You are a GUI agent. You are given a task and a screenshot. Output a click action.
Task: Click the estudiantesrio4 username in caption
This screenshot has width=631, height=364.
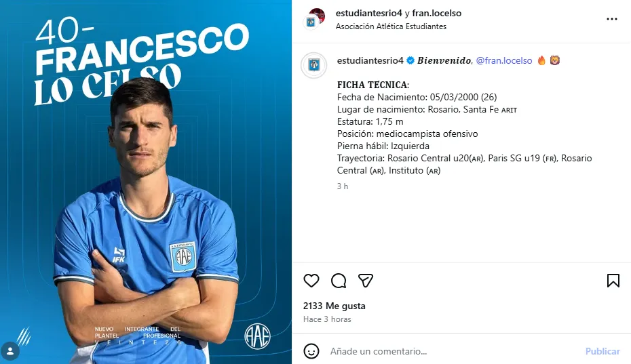pos(370,60)
